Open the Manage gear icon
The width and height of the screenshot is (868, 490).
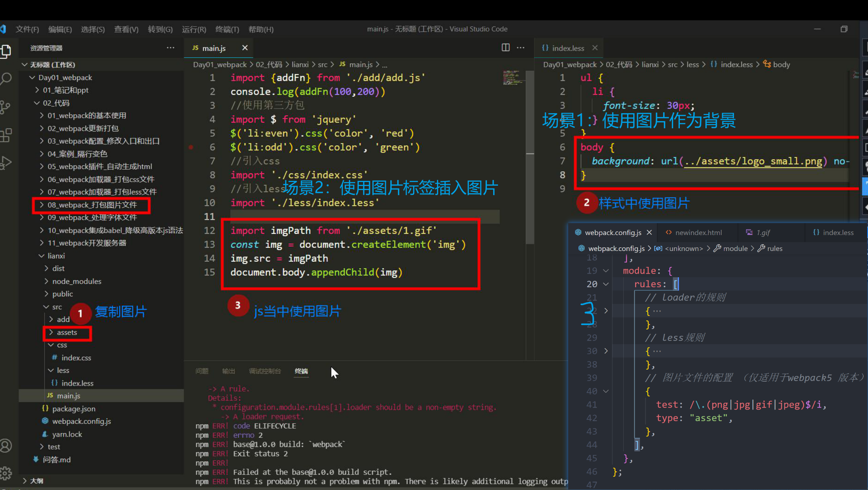6,473
